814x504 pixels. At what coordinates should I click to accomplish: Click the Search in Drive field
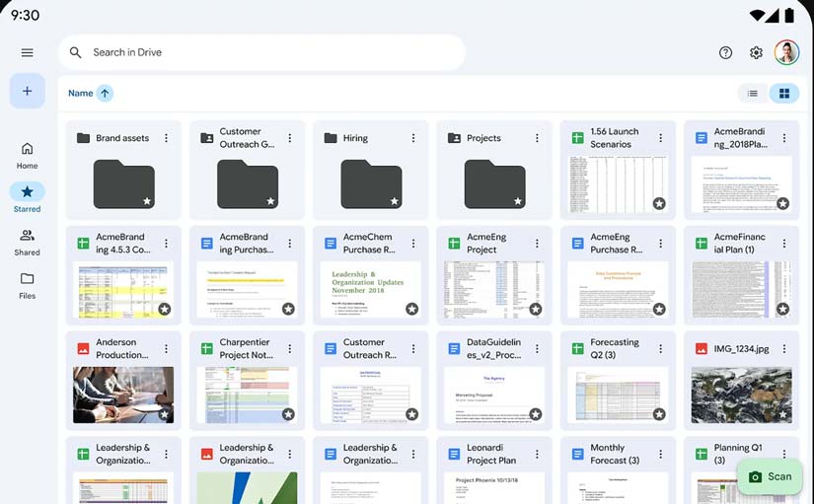[261, 52]
